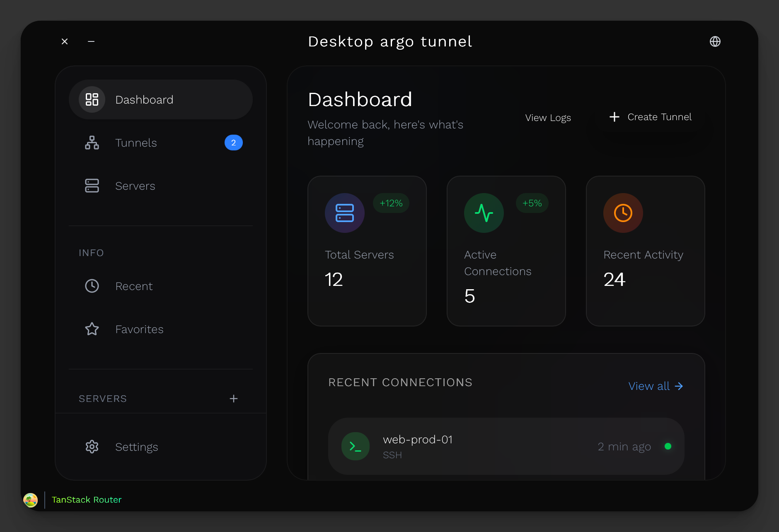Image resolution: width=779 pixels, height=532 pixels.
Task: Open Settings via the gear icon
Action: pyautogui.click(x=92, y=447)
